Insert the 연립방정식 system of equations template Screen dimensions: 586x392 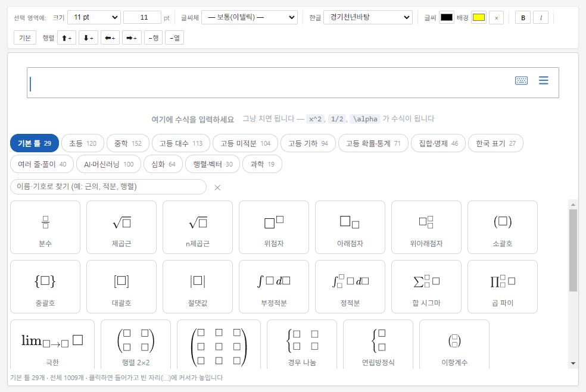click(x=378, y=344)
